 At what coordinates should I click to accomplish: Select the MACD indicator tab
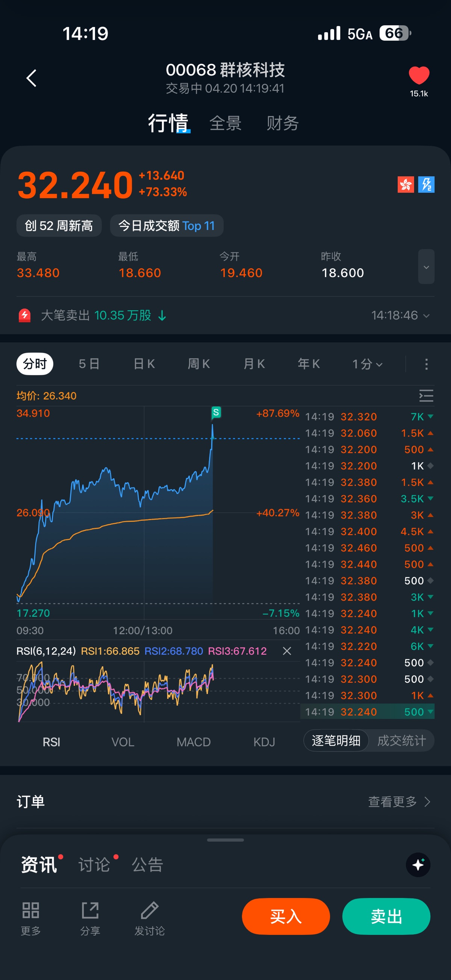point(193,742)
